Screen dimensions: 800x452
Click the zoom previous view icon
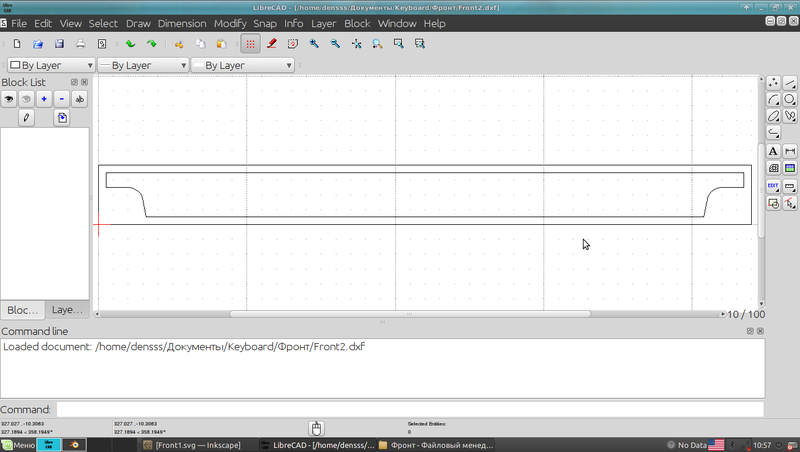378,44
